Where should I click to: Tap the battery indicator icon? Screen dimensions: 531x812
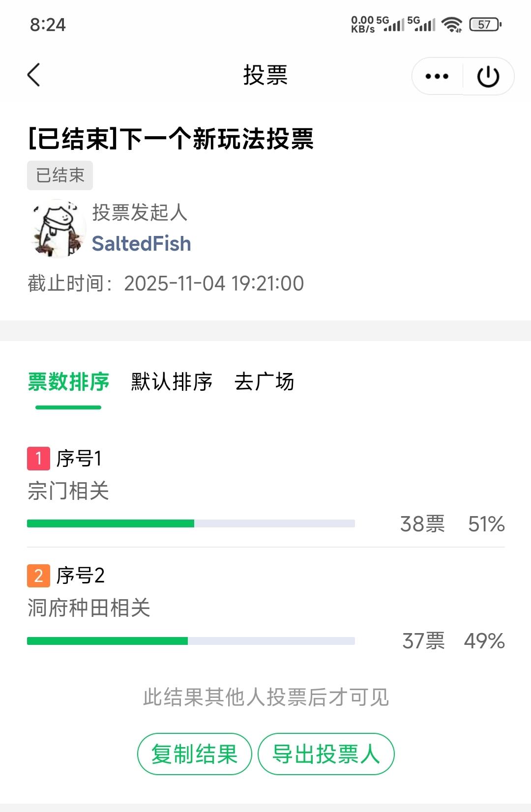tap(485, 24)
